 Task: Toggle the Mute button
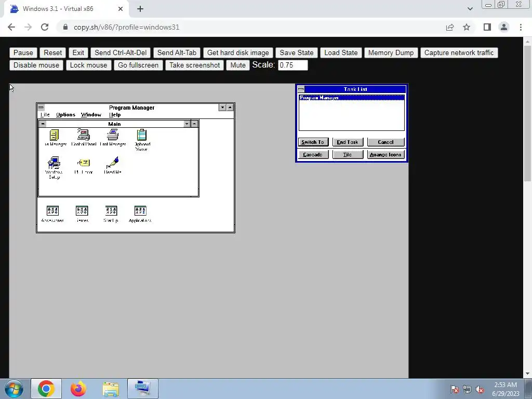238,65
